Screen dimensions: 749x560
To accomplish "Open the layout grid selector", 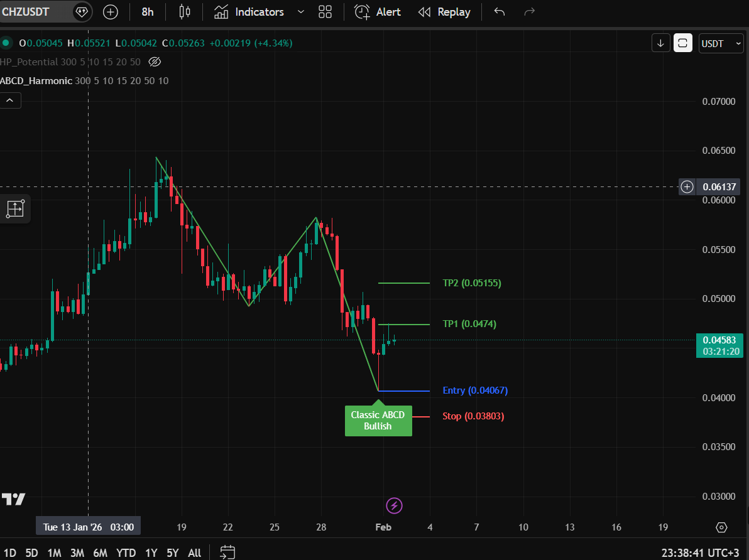I will pyautogui.click(x=325, y=12).
